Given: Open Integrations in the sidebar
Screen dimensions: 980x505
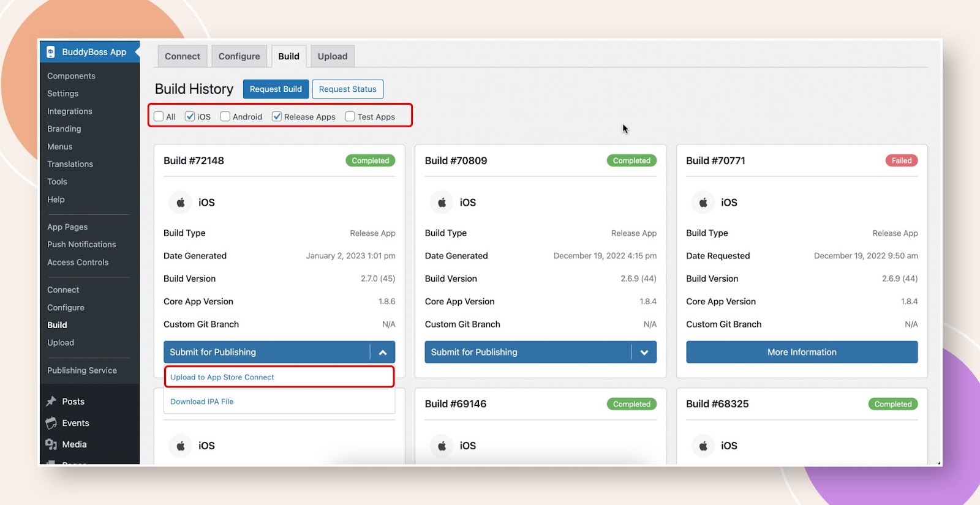Looking at the screenshot, I should pos(70,111).
